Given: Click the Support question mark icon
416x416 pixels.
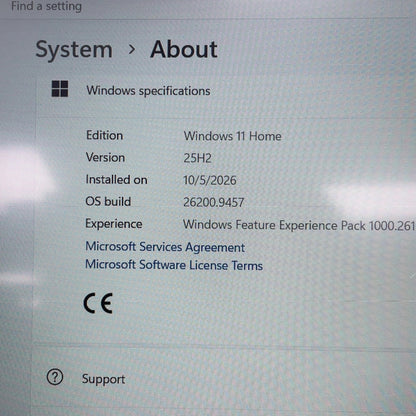Looking at the screenshot, I should (55, 377).
